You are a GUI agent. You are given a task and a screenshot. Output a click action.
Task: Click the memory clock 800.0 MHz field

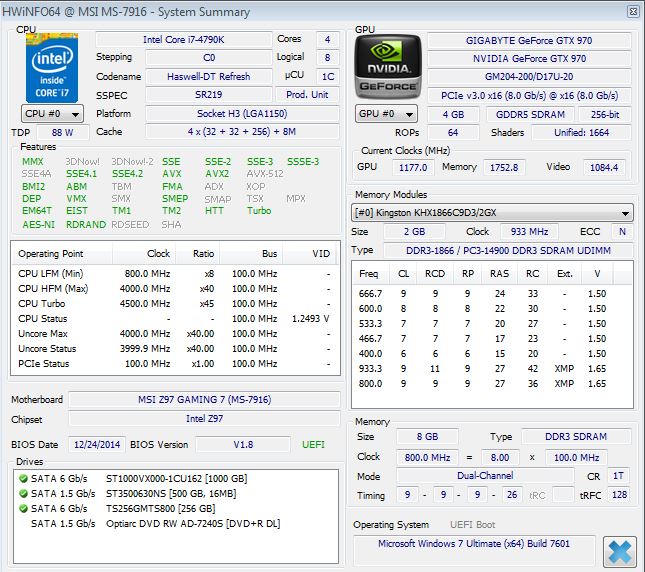427,457
